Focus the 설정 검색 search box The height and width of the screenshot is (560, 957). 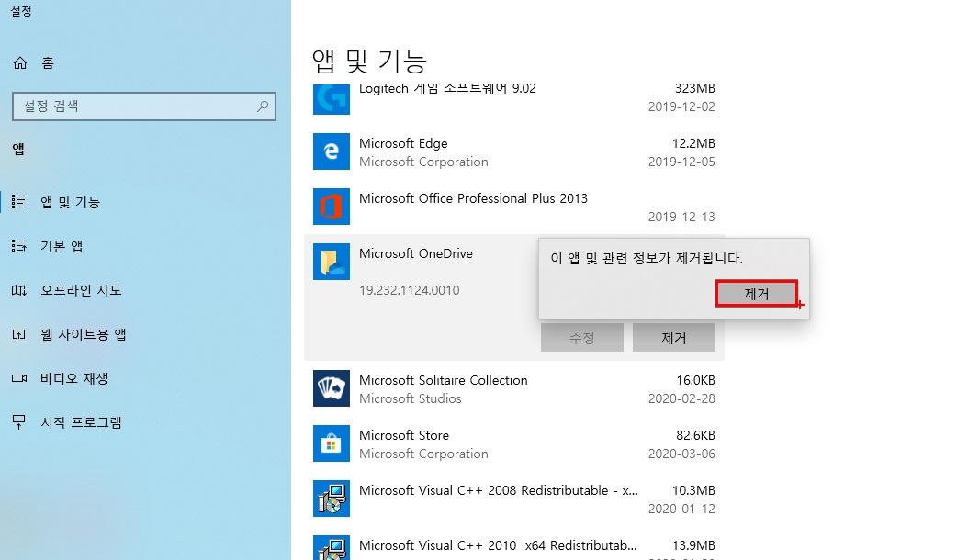pyautogui.click(x=144, y=106)
